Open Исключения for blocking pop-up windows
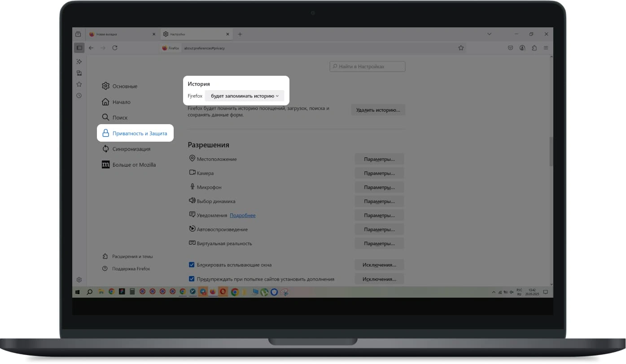This screenshot has width=626, height=364. pyautogui.click(x=379, y=265)
